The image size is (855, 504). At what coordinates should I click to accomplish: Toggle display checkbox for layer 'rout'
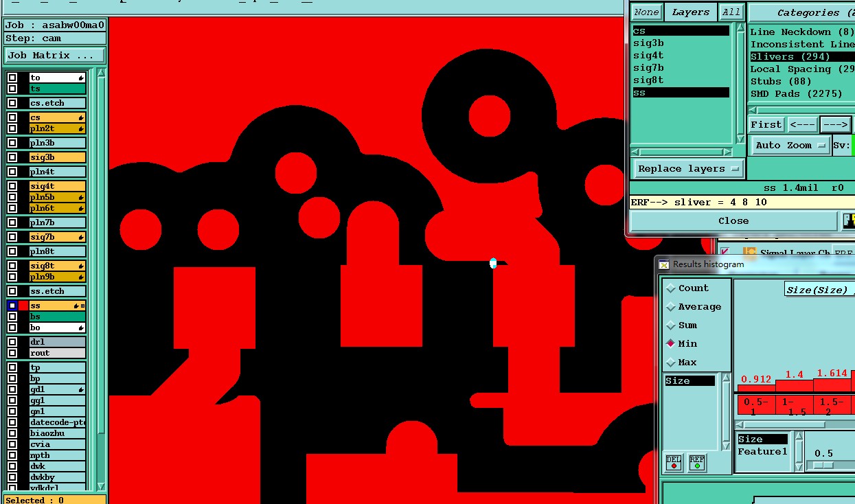point(12,353)
